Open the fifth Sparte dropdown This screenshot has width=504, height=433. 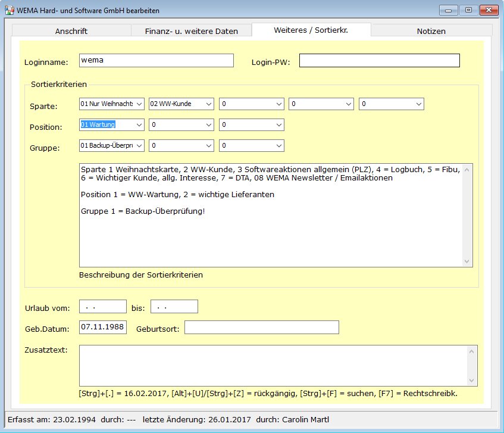(391, 104)
